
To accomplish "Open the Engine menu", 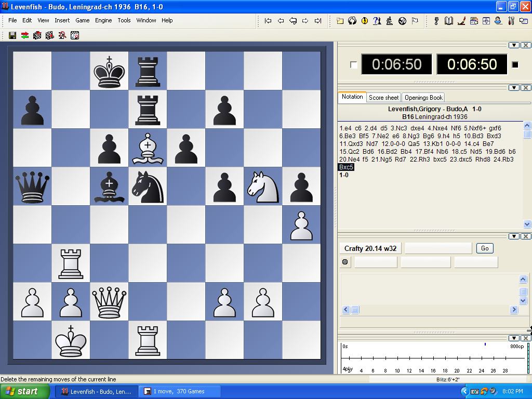I will pyautogui.click(x=103, y=20).
